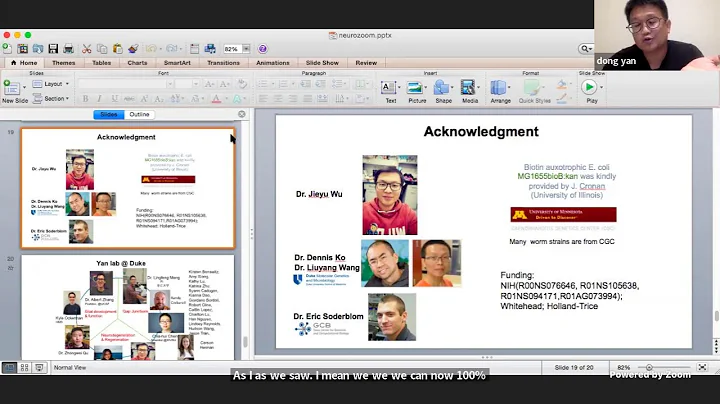720x404 pixels.
Task: Open the purple Help icon
Action: 263,49
